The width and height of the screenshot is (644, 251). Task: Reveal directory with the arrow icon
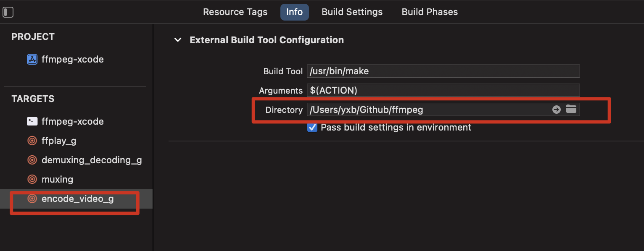[557, 110]
